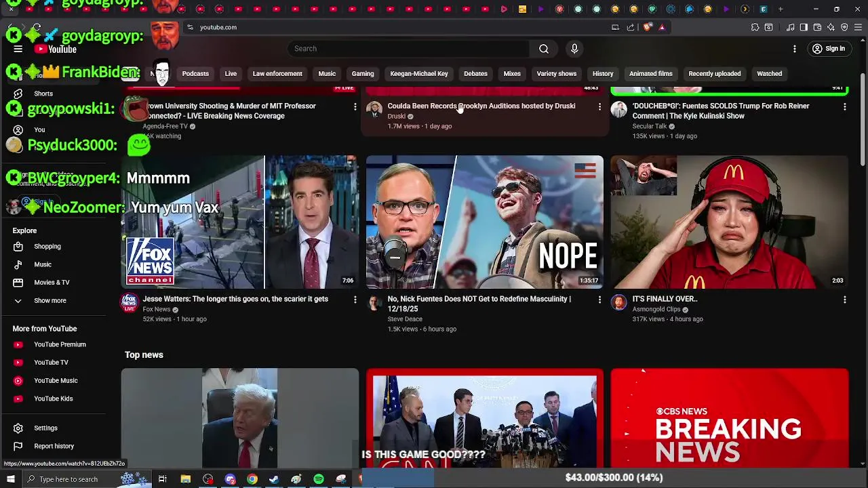Select the Live filter chip
The height and width of the screenshot is (488, 868).
pos(231,73)
